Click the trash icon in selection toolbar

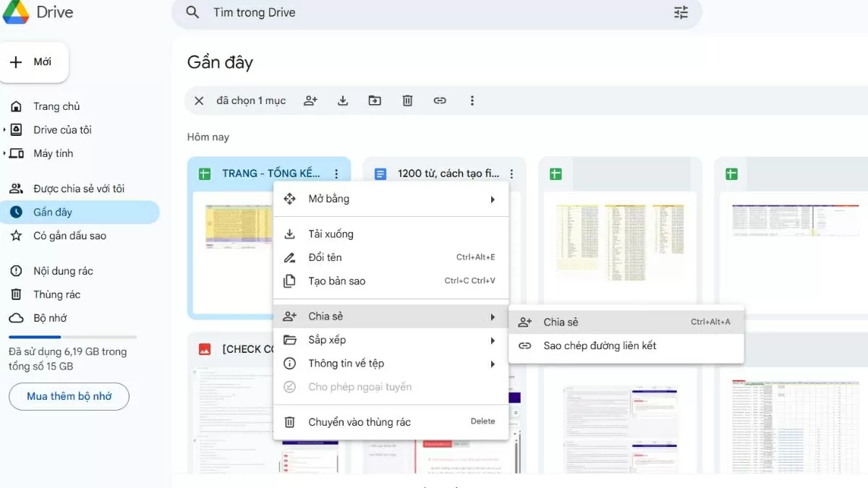pyautogui.click(x=407, y=100)
